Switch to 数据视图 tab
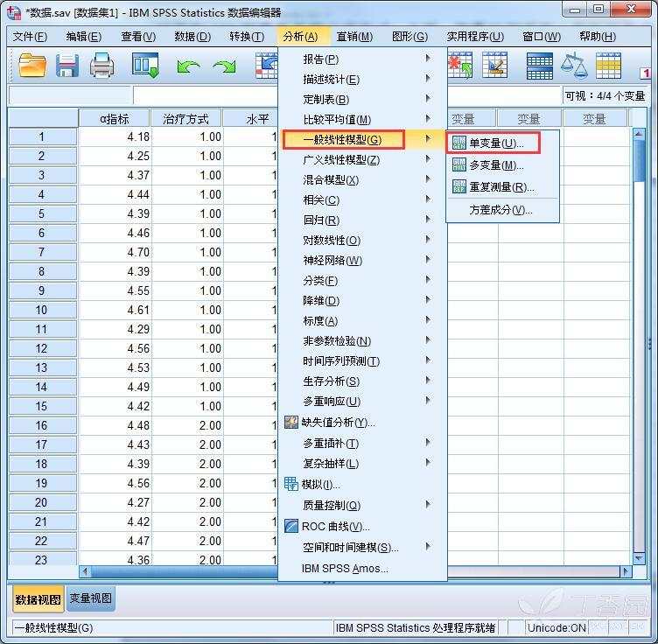Viewport: 658px width, 644px height. point(38,598)
